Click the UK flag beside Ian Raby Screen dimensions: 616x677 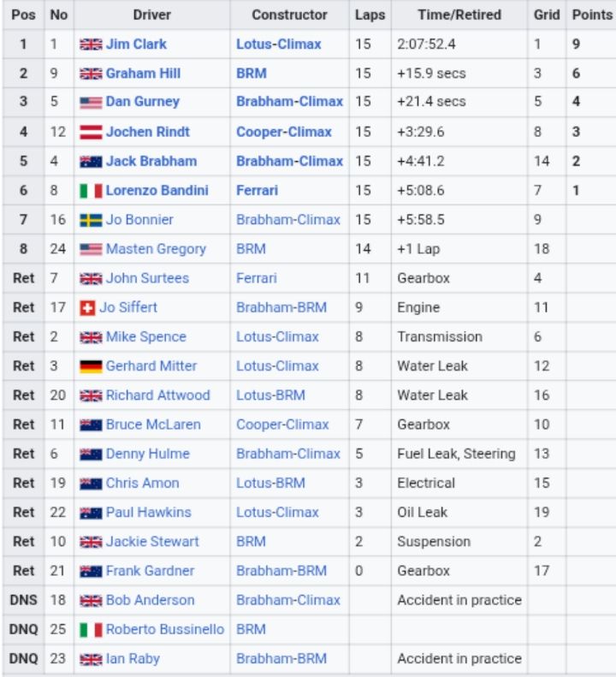point(91,659)
